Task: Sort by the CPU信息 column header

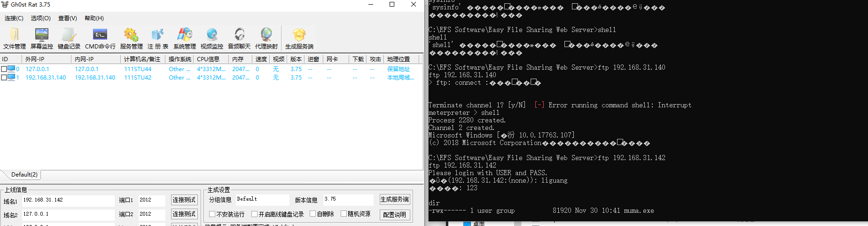Action: pyautogui.click(x=211, y=59)
